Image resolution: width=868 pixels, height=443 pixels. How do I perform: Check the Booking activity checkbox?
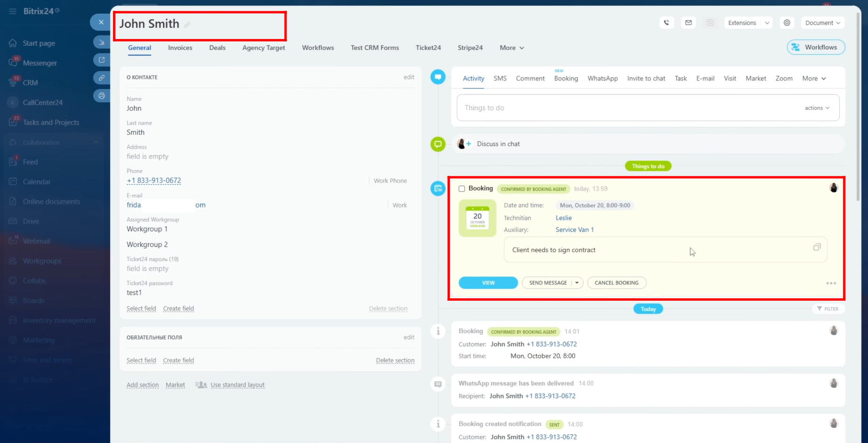click(462, 189)
